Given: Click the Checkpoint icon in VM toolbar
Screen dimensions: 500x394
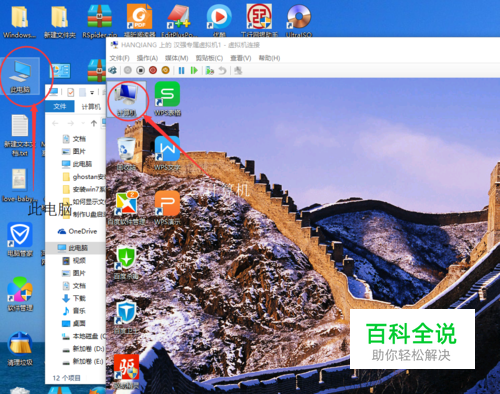Looking at the screenshot, I should coord(210,70).
